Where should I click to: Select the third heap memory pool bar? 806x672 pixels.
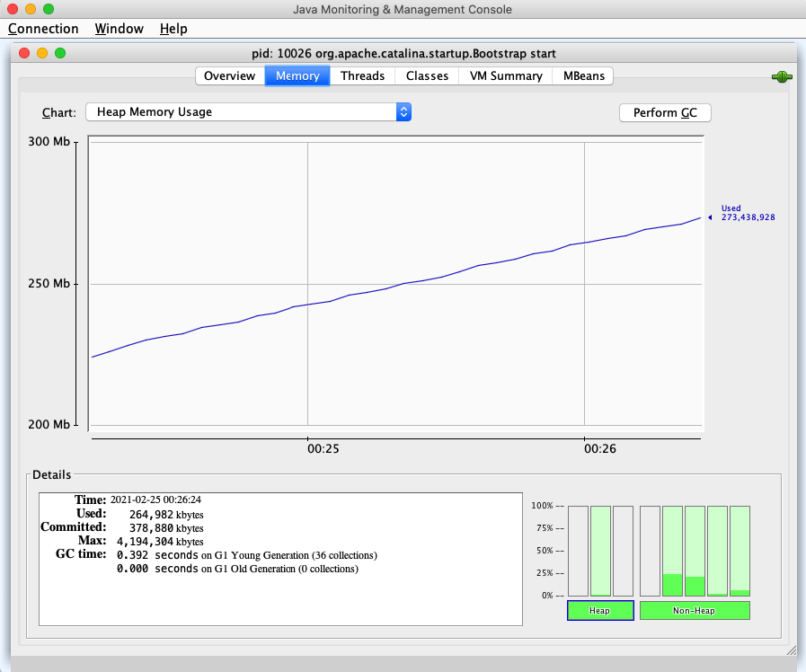point(623,551)
